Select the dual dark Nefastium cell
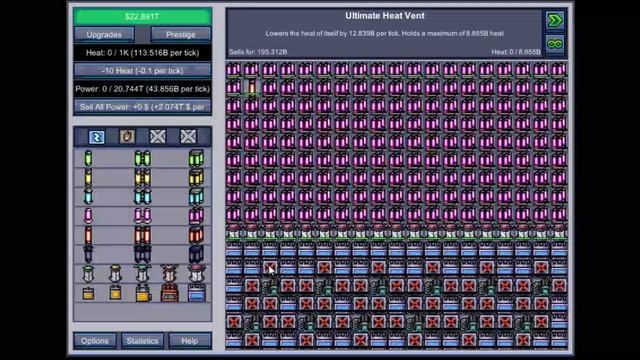 [142, 254]
